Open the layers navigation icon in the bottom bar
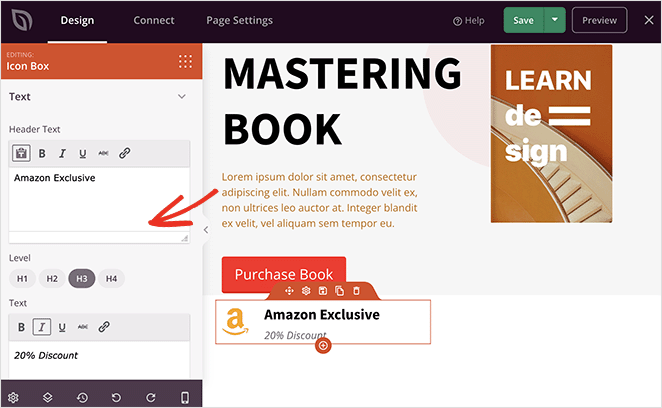 point(47,397)
